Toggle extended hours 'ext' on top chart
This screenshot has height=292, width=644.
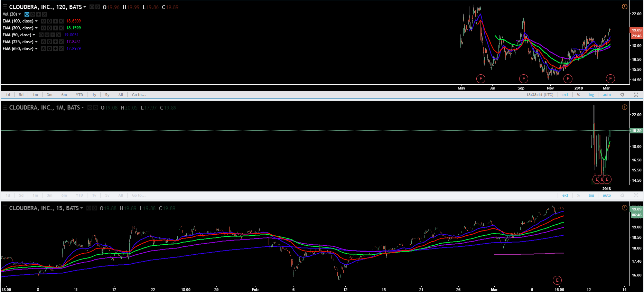565,95
